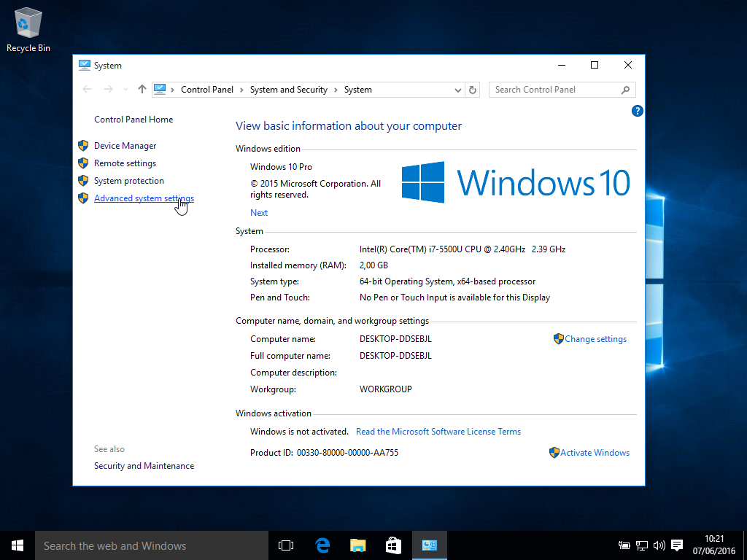This screenshot has width=747, height=560.
Task: Open Remote settings
Action: click(x=125, y=163)
